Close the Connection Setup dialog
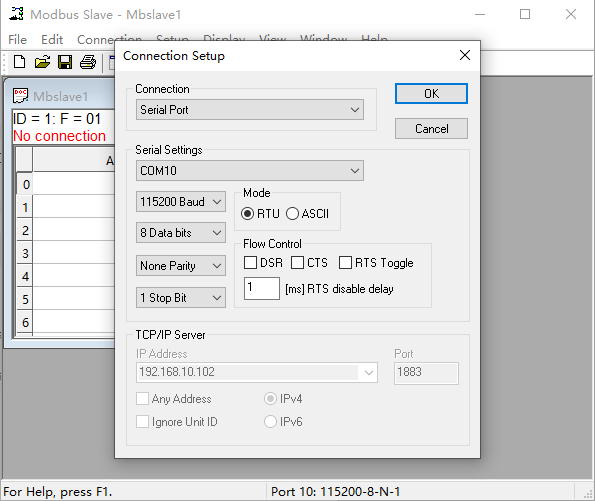Screen dimensions: 595x501 click(x=465, y=55)
